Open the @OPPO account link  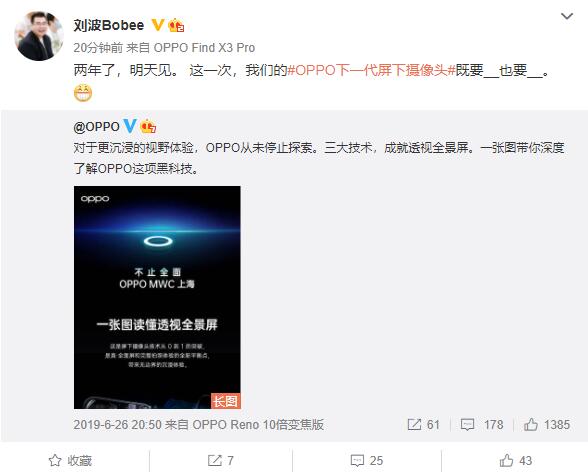97,127
